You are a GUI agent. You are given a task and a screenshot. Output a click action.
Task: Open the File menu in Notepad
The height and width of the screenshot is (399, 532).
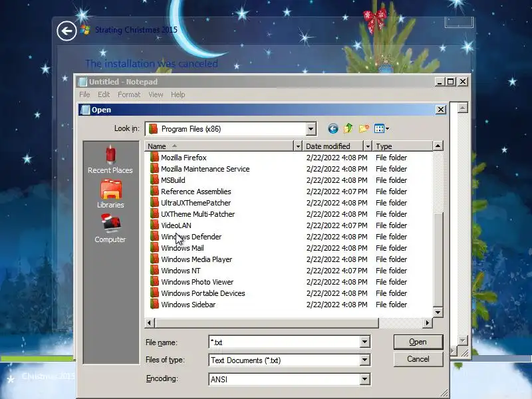(x=84, y=94)
